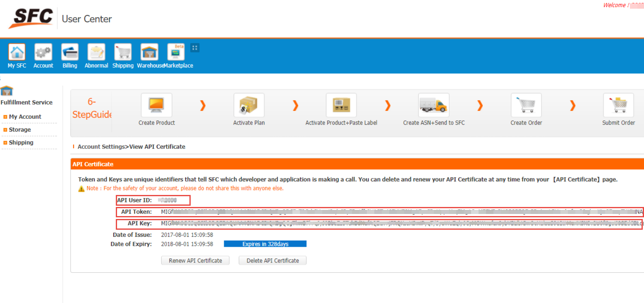
Task: Open the My SFC home icon
Action: (x=17, y=52)
